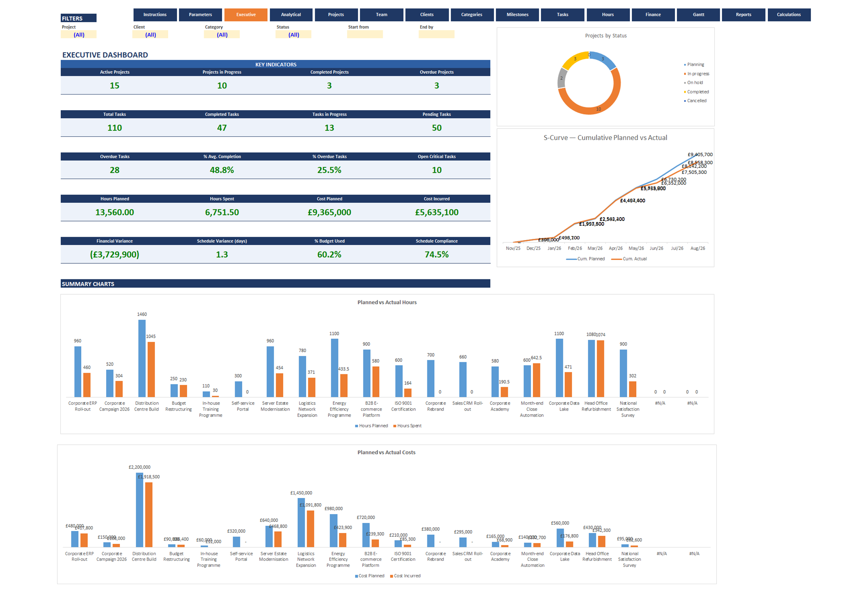Screen dimensions: 868x597
Task: Click the In progress legend color marker
Action: pos(685,74)
